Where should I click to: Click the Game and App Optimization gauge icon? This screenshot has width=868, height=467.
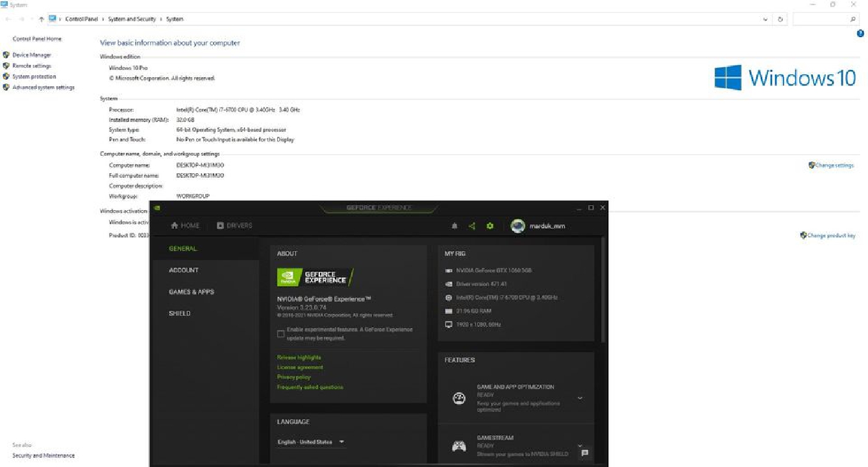[459, 399]
